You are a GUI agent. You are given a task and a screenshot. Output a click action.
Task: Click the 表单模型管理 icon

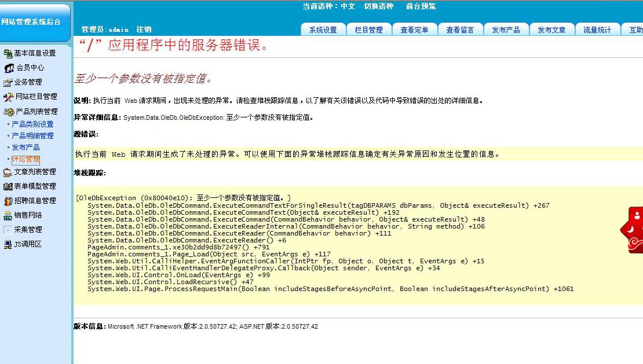[x=8, y=186]
